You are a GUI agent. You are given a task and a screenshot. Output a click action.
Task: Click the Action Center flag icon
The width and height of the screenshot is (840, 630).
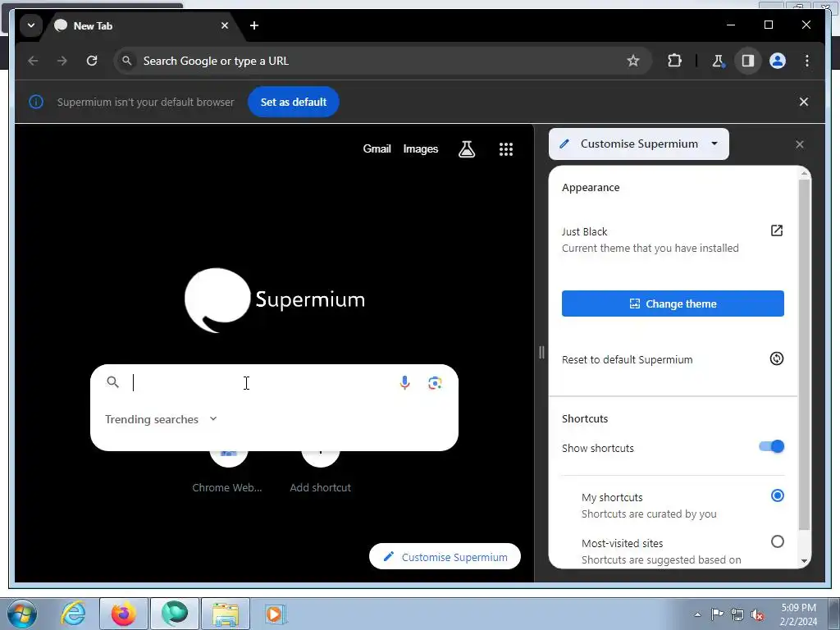(x=717, y=614)
